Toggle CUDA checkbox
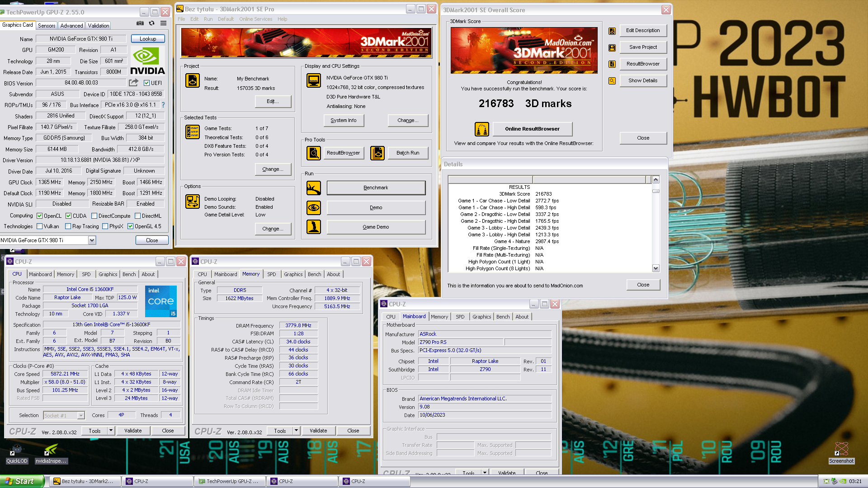This screenshot has height=488, width=868. tap(68, 216)
